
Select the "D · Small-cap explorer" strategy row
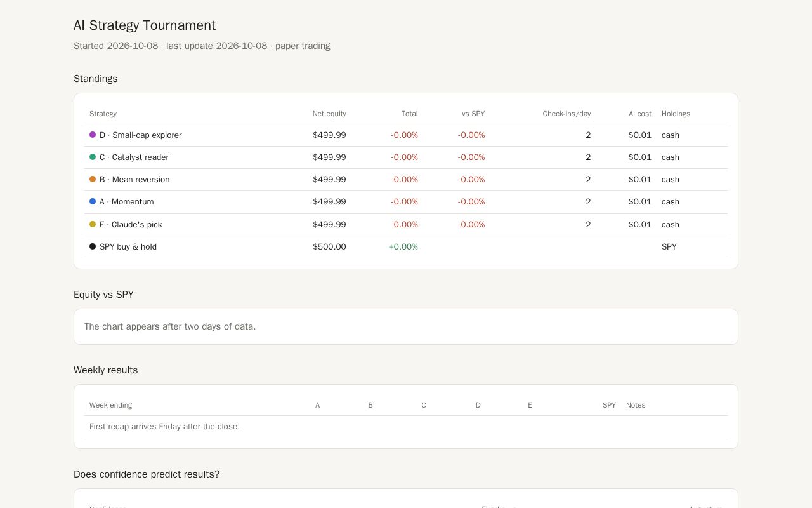406,135
